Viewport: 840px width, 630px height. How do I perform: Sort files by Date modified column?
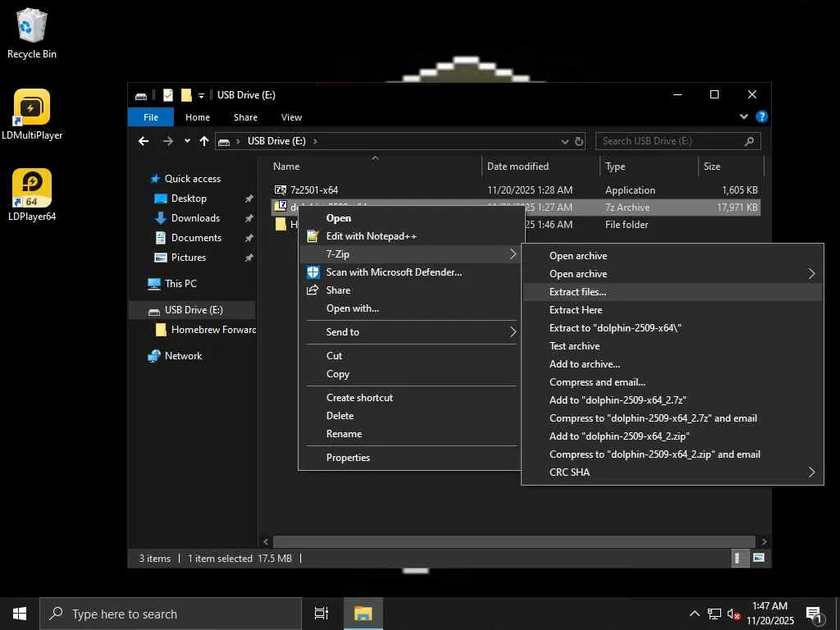[x=518, y=166]
